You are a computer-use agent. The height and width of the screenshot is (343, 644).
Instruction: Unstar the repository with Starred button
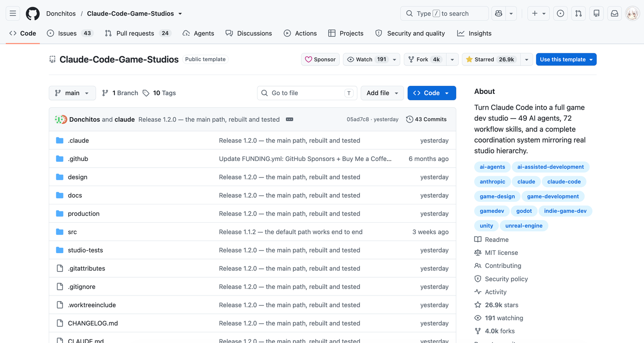tap(491, 59)
